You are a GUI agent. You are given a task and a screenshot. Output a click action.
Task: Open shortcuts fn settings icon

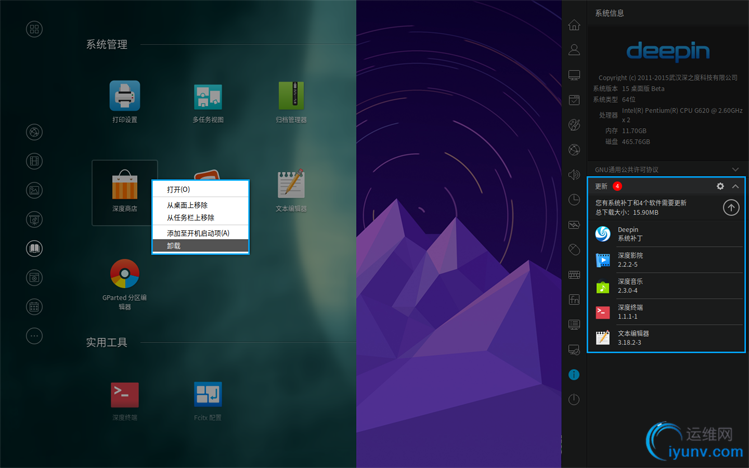pos(574,299)
